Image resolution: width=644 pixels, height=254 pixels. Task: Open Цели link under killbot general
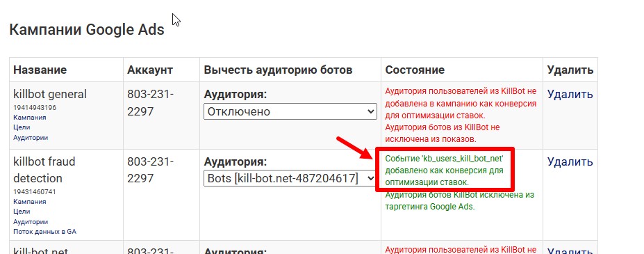(22, 127)
